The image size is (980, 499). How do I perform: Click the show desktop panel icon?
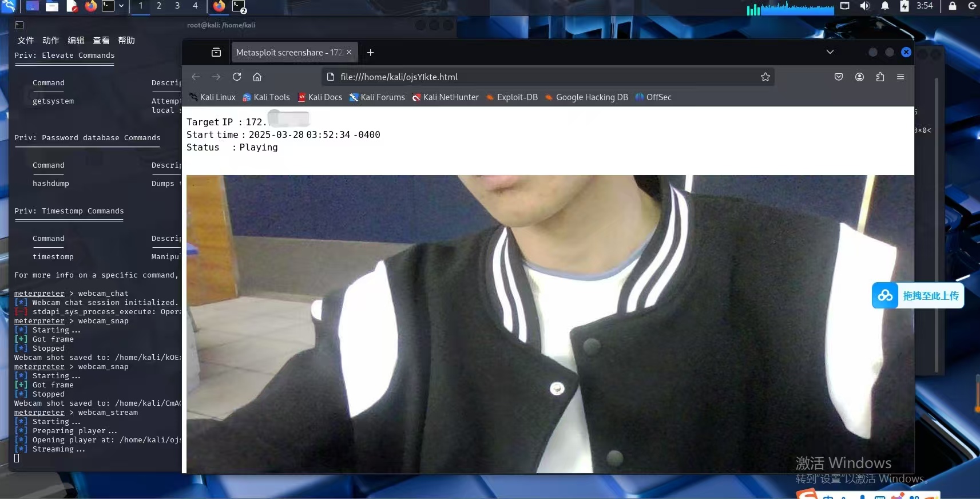point(33,6)
